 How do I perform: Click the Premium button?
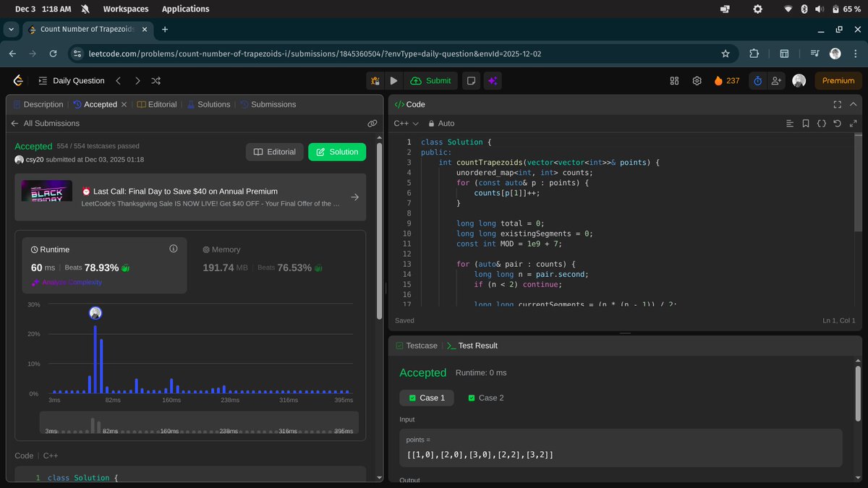point(838,81)
